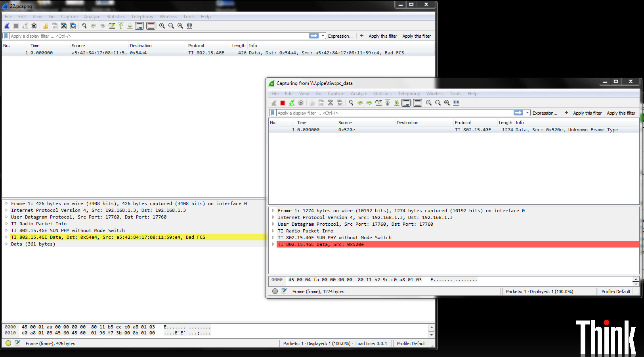This screenshot has width=644, height=357.
Task: Open expert information circle in Capturing window status bar
Action: (x=275, y=291)
